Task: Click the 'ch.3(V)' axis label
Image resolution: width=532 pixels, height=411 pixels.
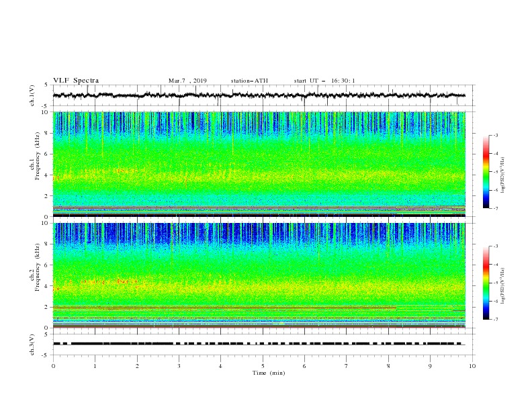Action: click(32, 345)
